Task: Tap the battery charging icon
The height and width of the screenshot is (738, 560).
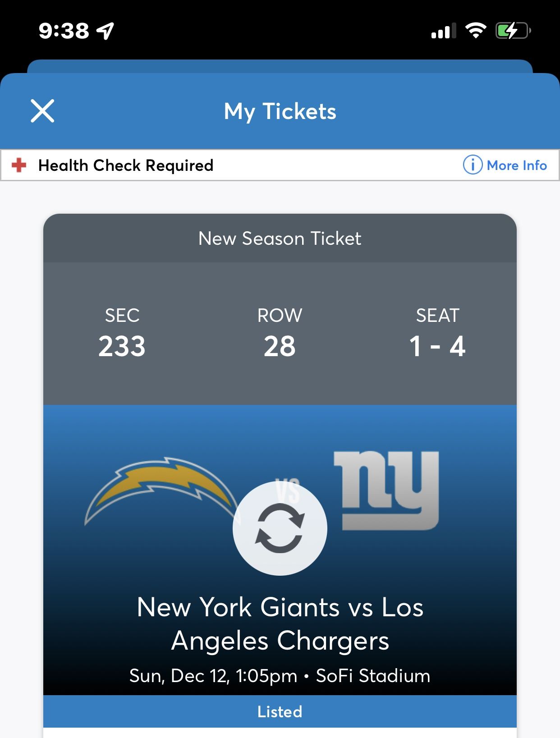Action: click(x=513, y=31)
